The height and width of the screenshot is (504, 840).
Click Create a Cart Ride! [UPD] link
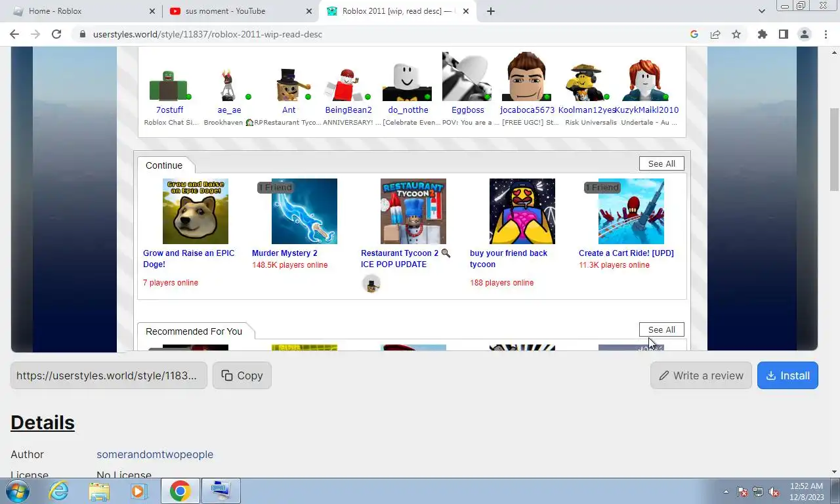tap(626, 253)
